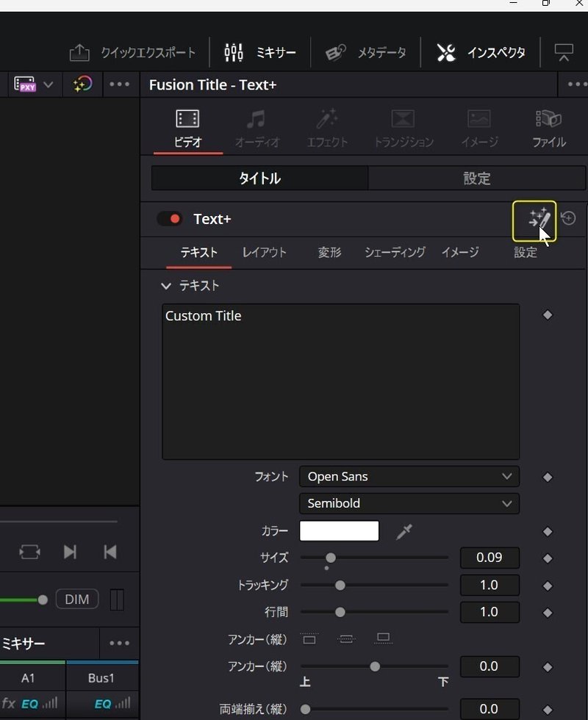Select the Settings (設定) Text+ sub-tab
Viewport: 588px width, 720px height.
[526, 253]
